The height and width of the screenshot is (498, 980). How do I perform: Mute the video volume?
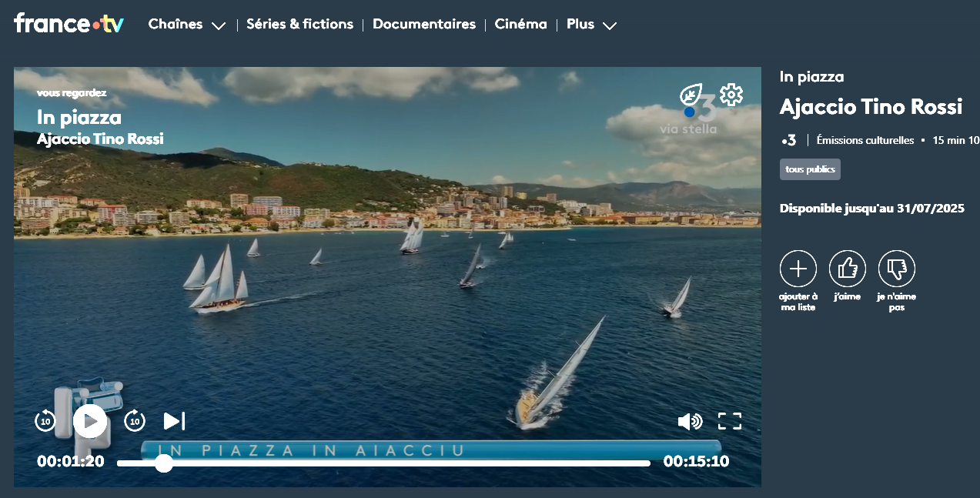click(689, 421)
